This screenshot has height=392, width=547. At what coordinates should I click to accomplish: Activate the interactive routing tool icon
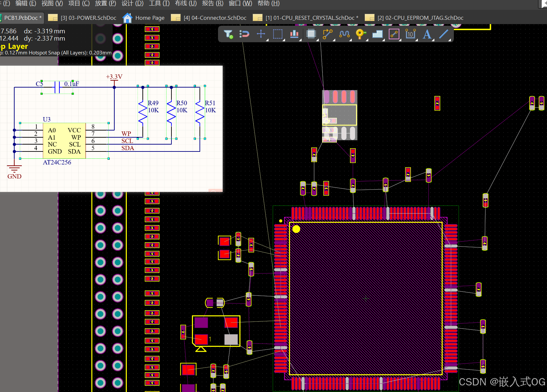328,34
